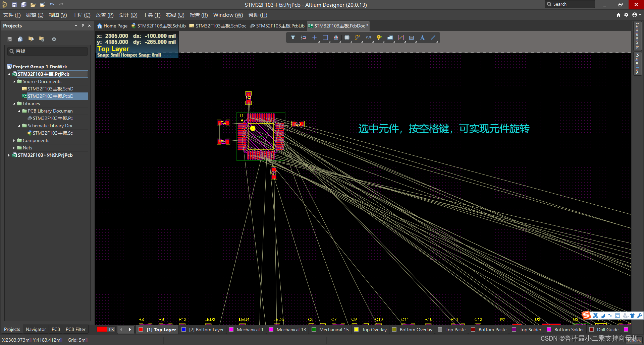Select the place line tool
This screenshot has width=644, height=345.
[433, 38]
